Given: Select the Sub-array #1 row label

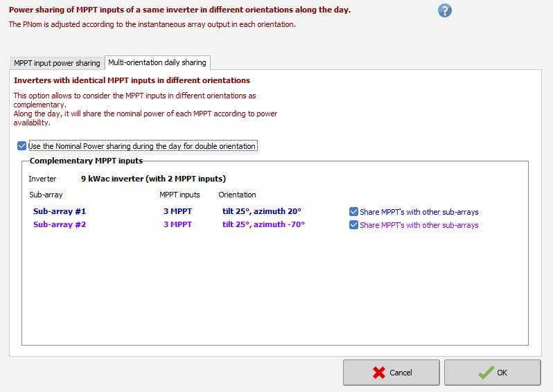Looking at the screenshot, I should (x=60, y=212).
